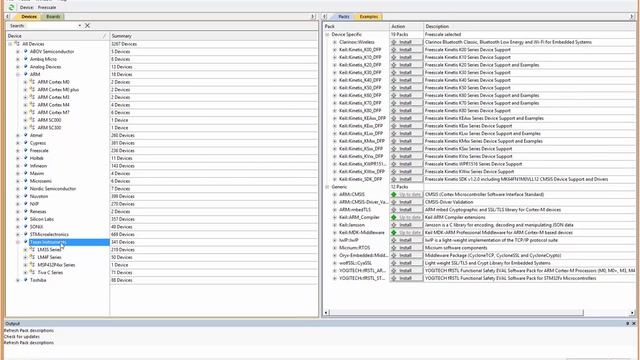This screenshot has width=640, height=360.
Task: Select the Atmel vendor in device tree
Action: (36, 135)
